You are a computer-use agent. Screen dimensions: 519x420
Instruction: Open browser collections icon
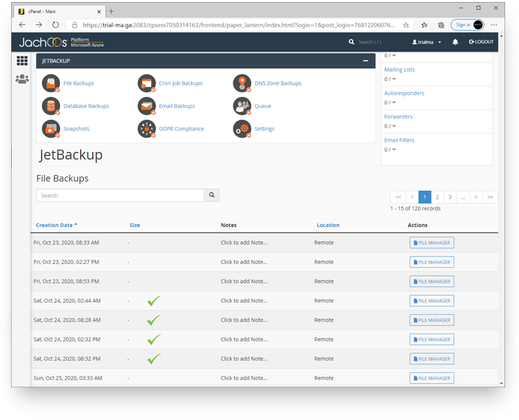pos(441,25)
